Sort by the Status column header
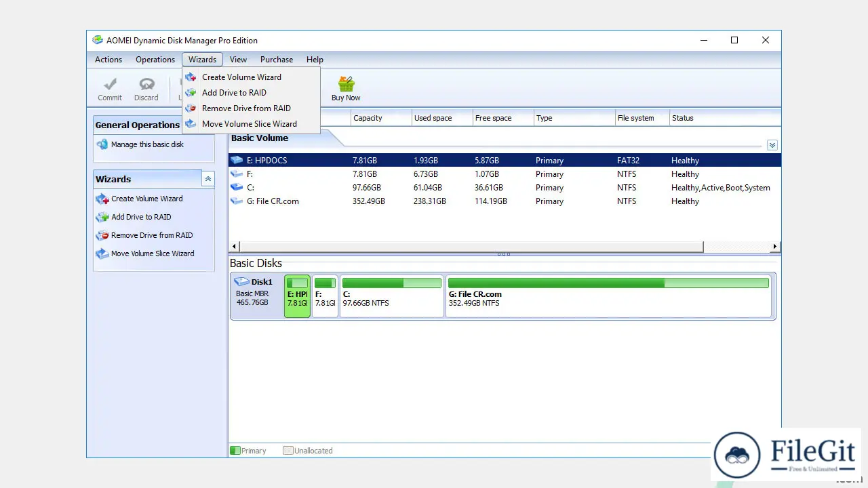This screenshot has height=488, width=868. click(725, 118)
